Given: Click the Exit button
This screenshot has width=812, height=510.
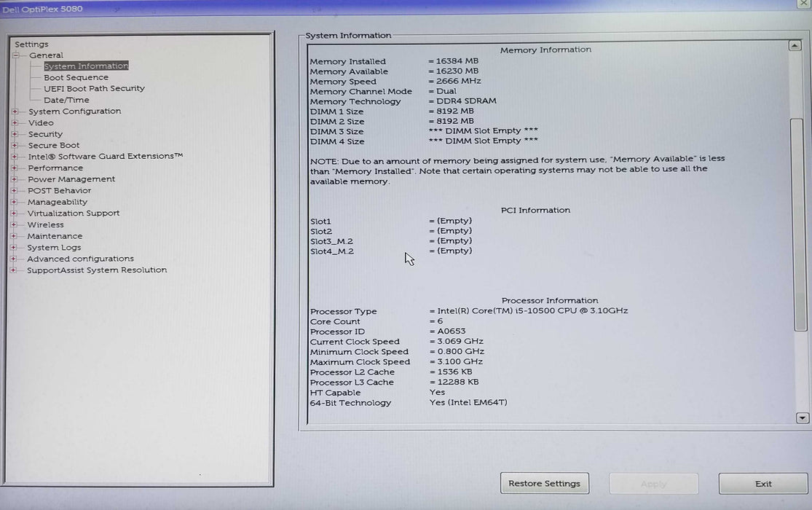Looking at the screenshot, I should click(762, 483).
